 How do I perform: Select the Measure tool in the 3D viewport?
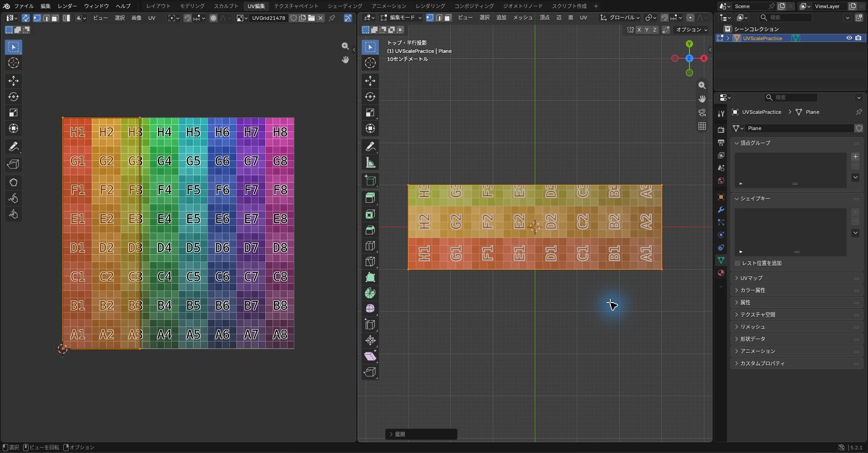[370, 163]
